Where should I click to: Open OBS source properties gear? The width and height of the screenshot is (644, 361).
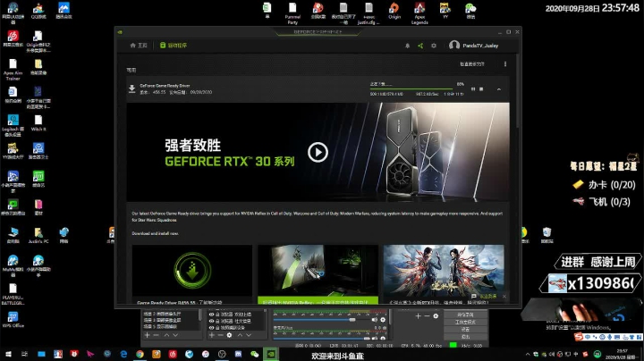(230, 335)
